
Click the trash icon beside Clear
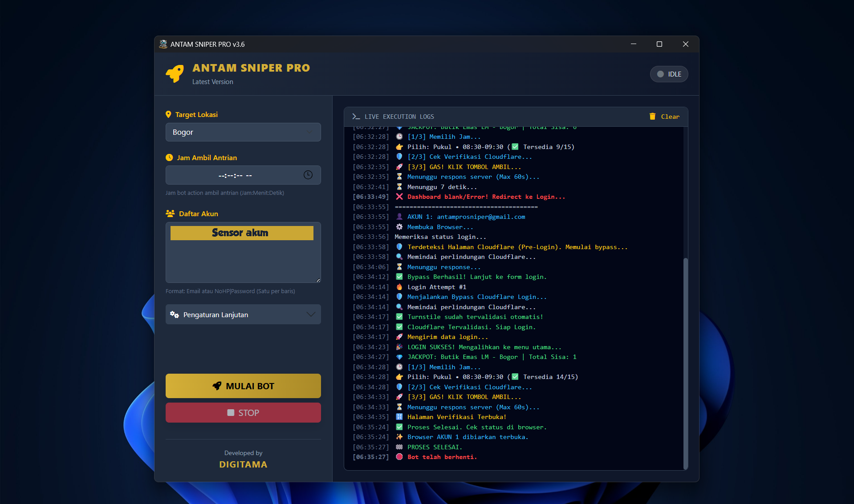(652, 116)
